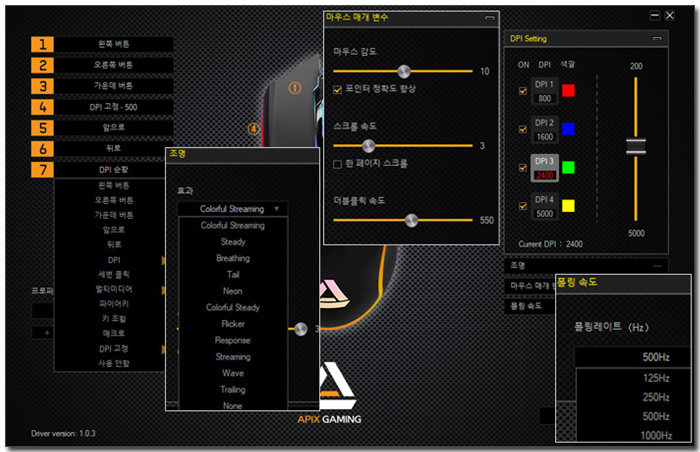Click the blue color swatch for DPI 2
Viewport: 700px width, 452px height.
pyautogui.click(x=570, y=129)
